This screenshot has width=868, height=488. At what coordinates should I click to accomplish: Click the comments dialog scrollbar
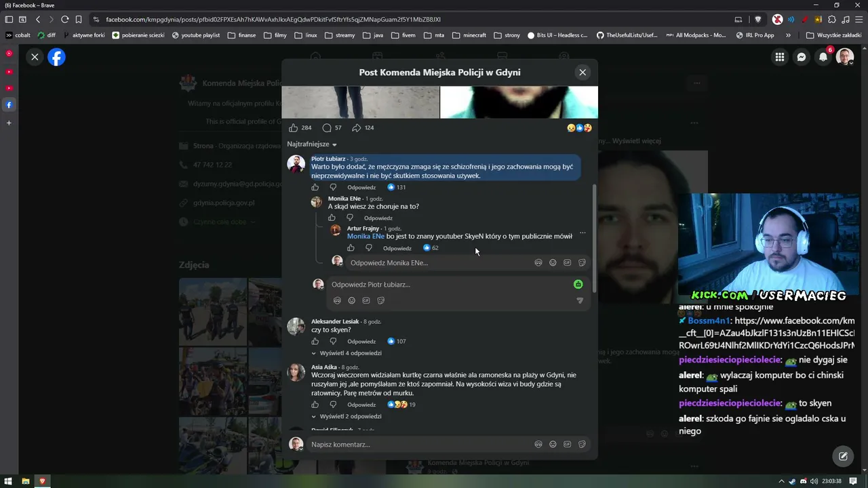(x=595, y=237)
